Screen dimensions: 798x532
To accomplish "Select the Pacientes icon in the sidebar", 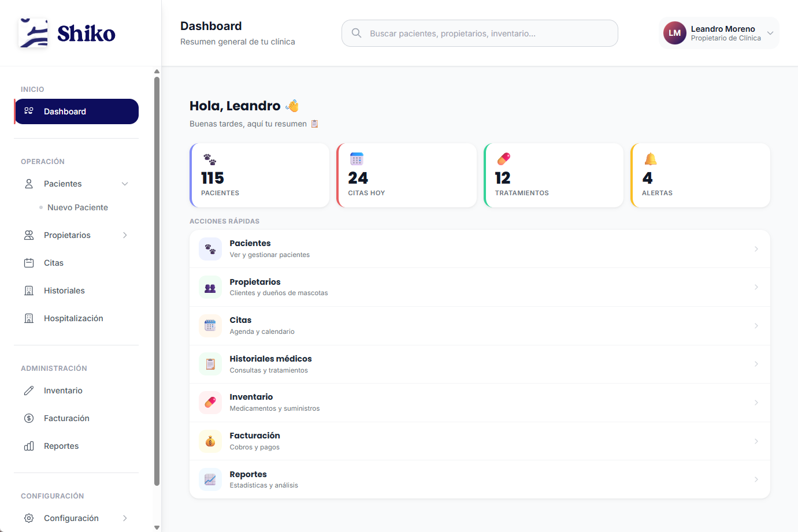I will pyautogui.click(x=28, y=183).
